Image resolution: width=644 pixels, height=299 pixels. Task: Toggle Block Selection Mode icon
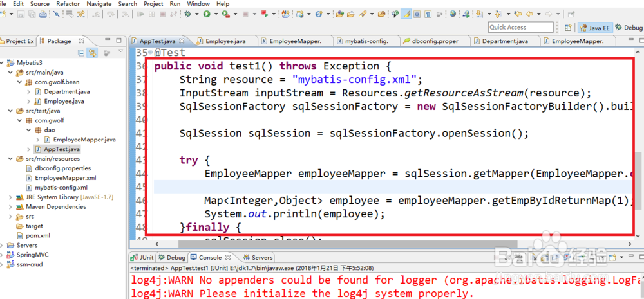(x=417, y=14)
